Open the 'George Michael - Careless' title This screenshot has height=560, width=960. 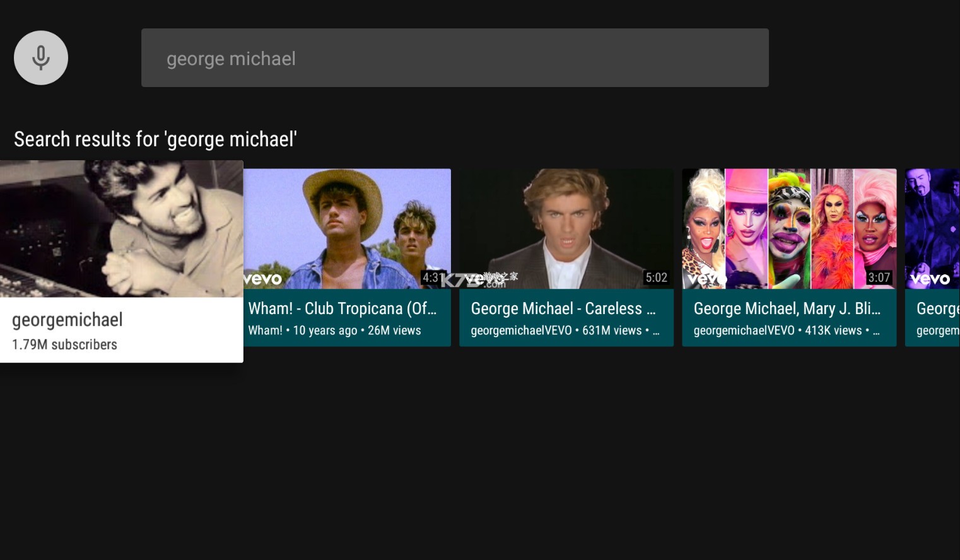click(x=563, y=308)
